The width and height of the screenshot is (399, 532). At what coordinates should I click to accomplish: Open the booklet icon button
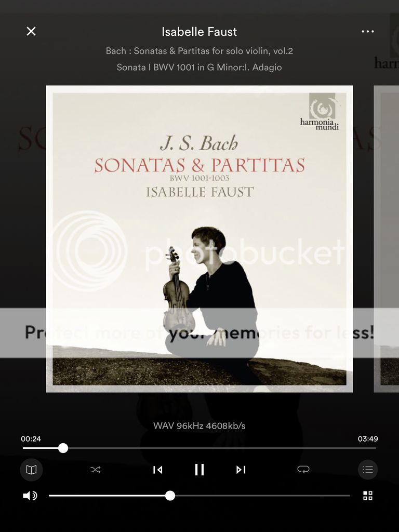pyautogui.click(x=31, y=470)
